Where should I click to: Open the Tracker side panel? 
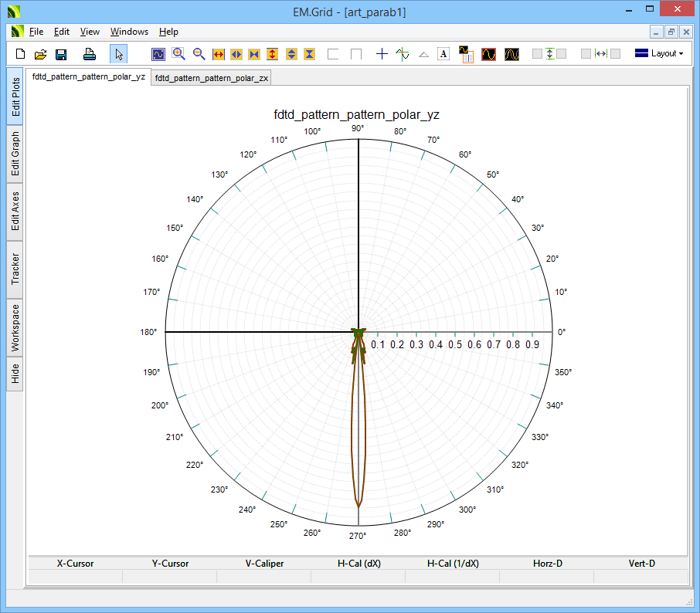point(15,269)
